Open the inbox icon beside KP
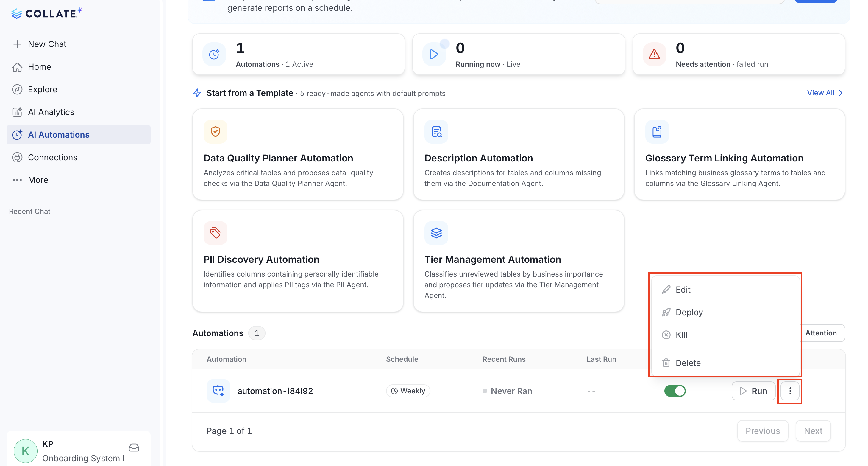The width and height of the screenshot is (868, 466). [134, 448]
